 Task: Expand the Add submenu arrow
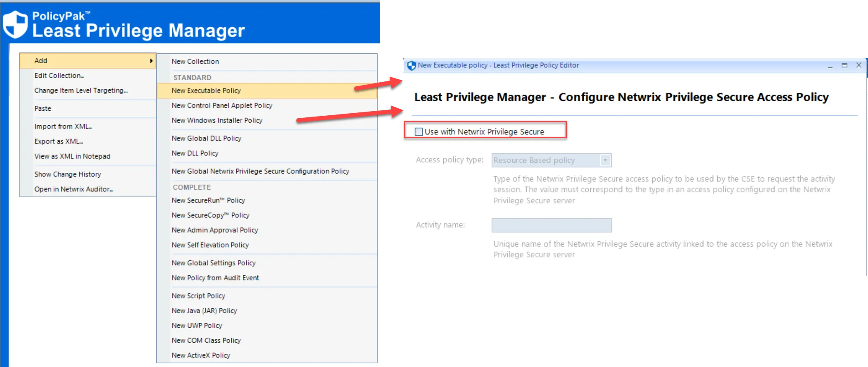pos(151,61)
